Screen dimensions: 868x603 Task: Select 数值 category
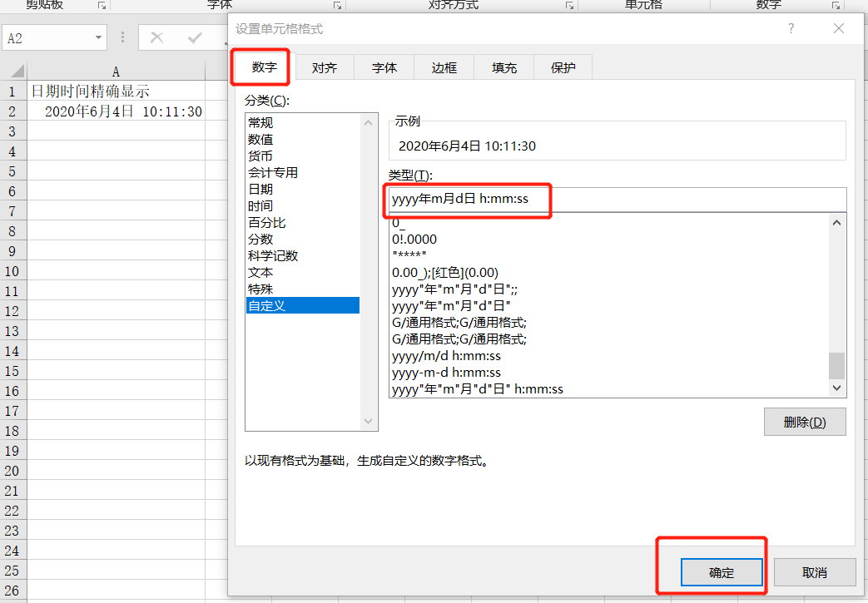(x=303, y=140)
